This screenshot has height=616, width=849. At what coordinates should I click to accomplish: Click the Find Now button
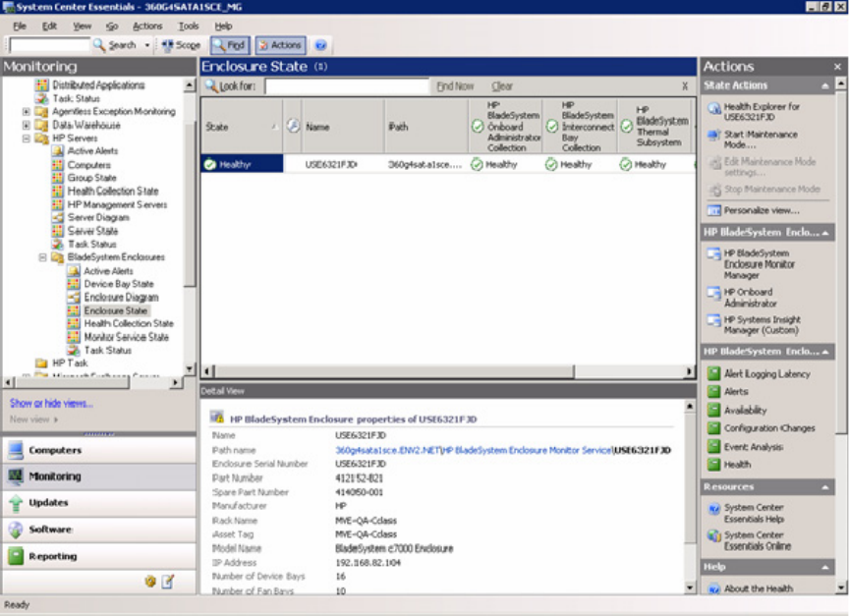click(454, 86)
